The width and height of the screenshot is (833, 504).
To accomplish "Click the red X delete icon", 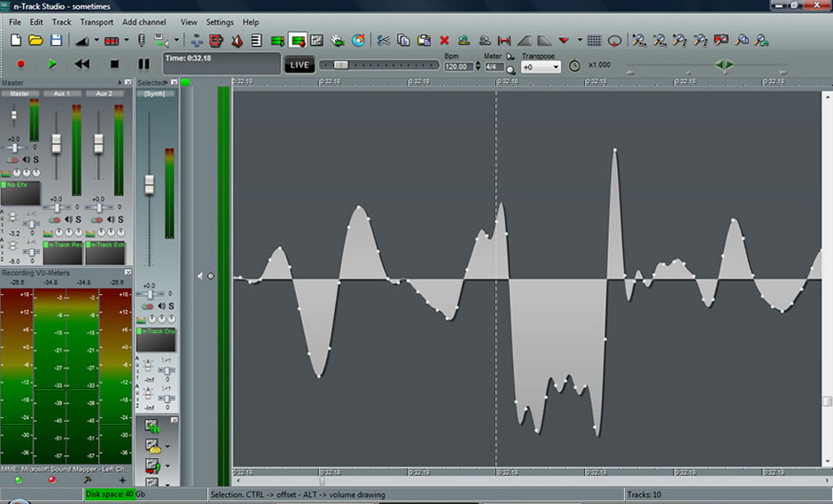I will (444, 40).
